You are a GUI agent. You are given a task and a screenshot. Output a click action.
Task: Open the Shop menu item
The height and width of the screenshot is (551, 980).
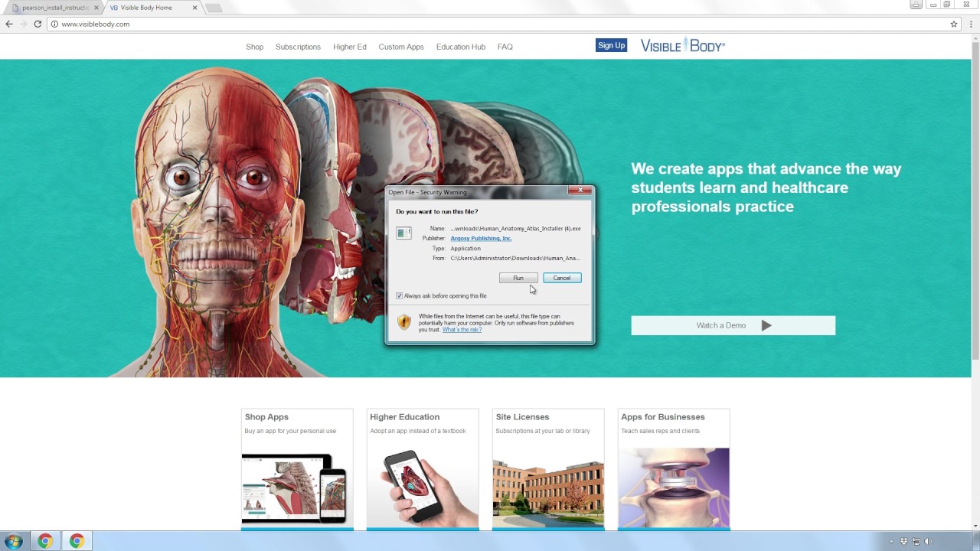click(254, 47)
